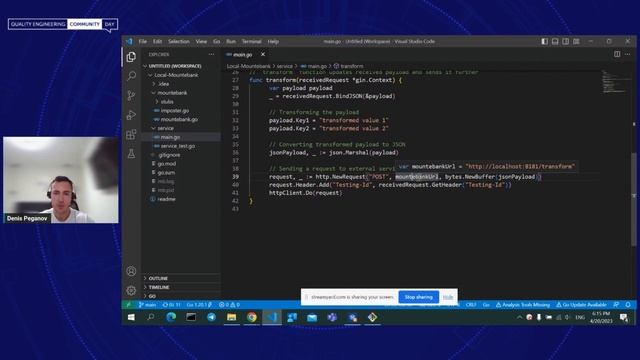Image resolution: width=640 pixels, height=360 pixels.
Task: Open Microsoft Edge from the taskbar
Action: 171,317
